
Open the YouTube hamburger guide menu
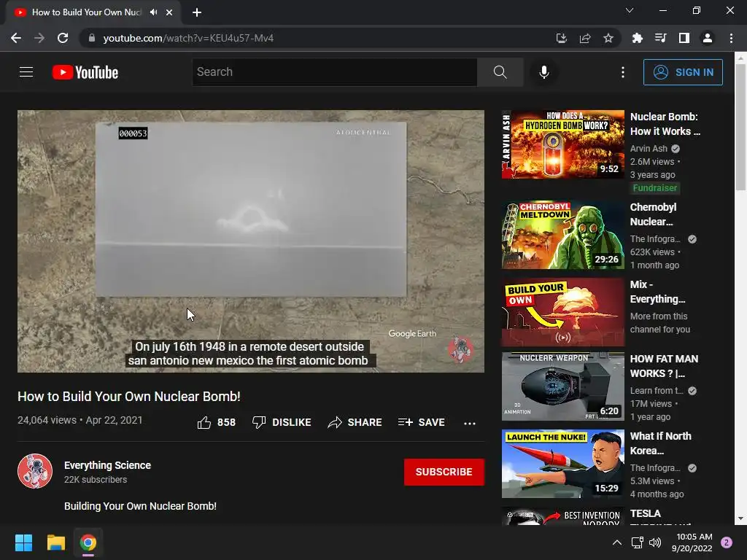[x=26, y=72]
